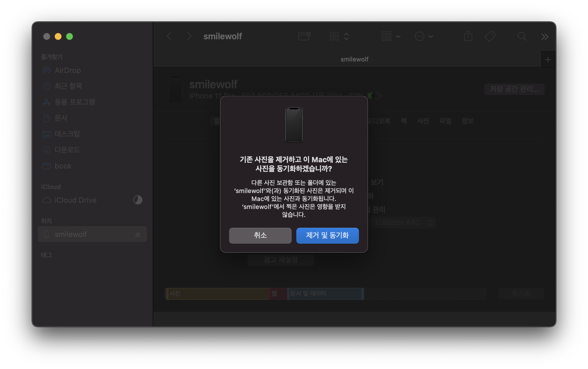Screen dimensions: 588x369
Task: Open AirDrop in sidebar
Action: point(68,70)
